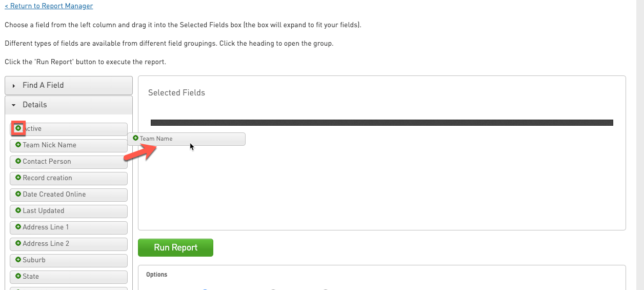Click the plus icon next to Contact Person
This screenshot has width=644, height=290.
coord(18,161)
